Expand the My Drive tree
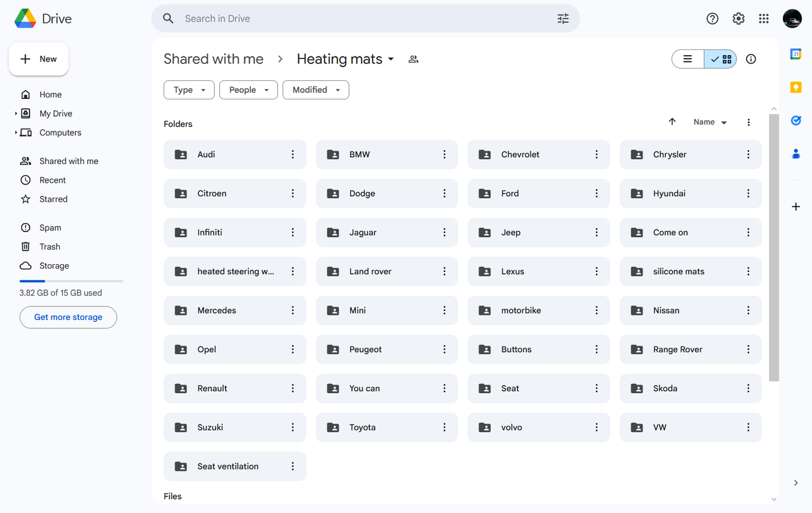The height and width of the screenshot is (513, 812). point(16,114)
